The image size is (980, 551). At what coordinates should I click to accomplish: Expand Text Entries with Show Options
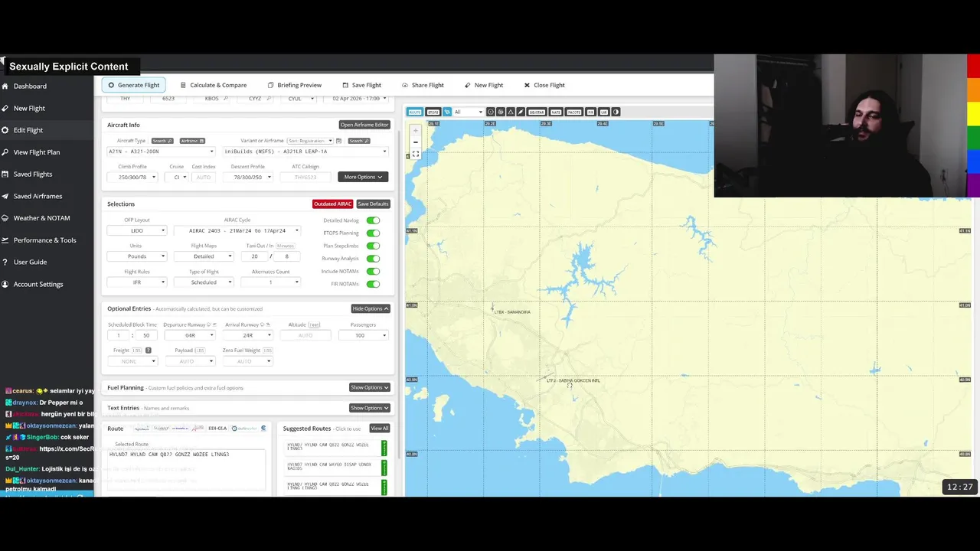(370, 408)
